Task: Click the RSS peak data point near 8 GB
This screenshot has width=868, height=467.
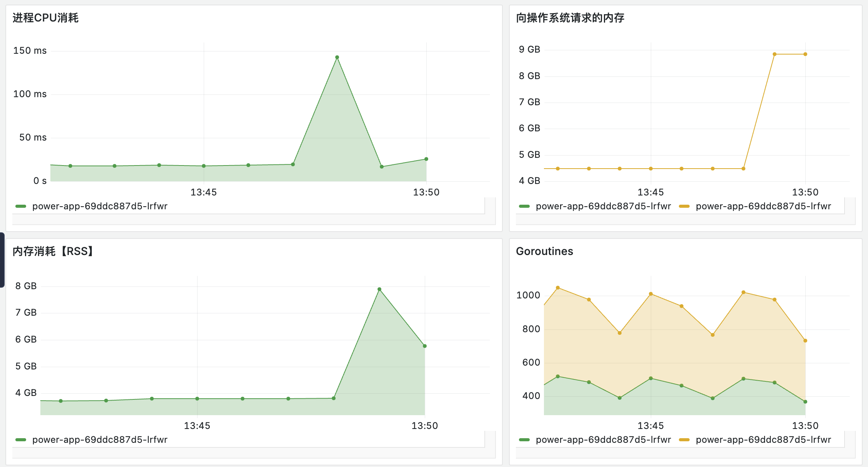Action: click(x=379, y=289)
